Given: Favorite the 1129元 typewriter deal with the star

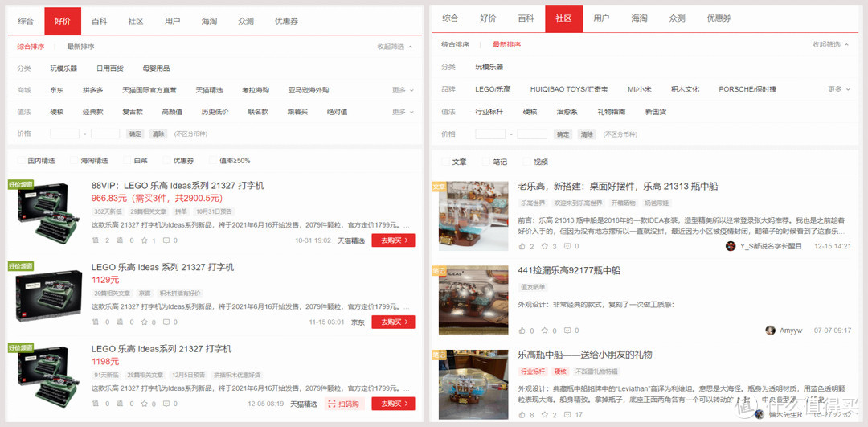Looking at the screenshot, I should point(145,322).
